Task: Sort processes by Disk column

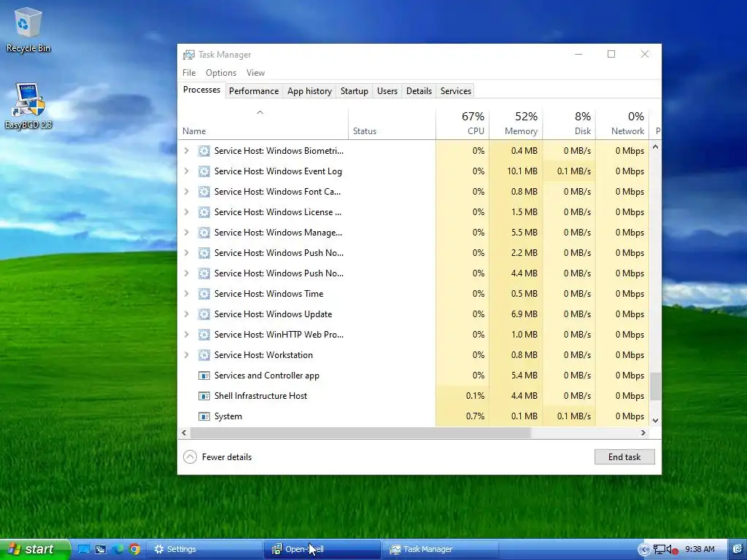Action: click(569, 124)
